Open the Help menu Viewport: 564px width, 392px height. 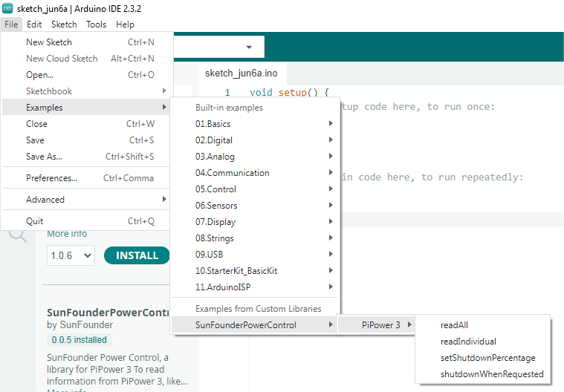point(125,24)
